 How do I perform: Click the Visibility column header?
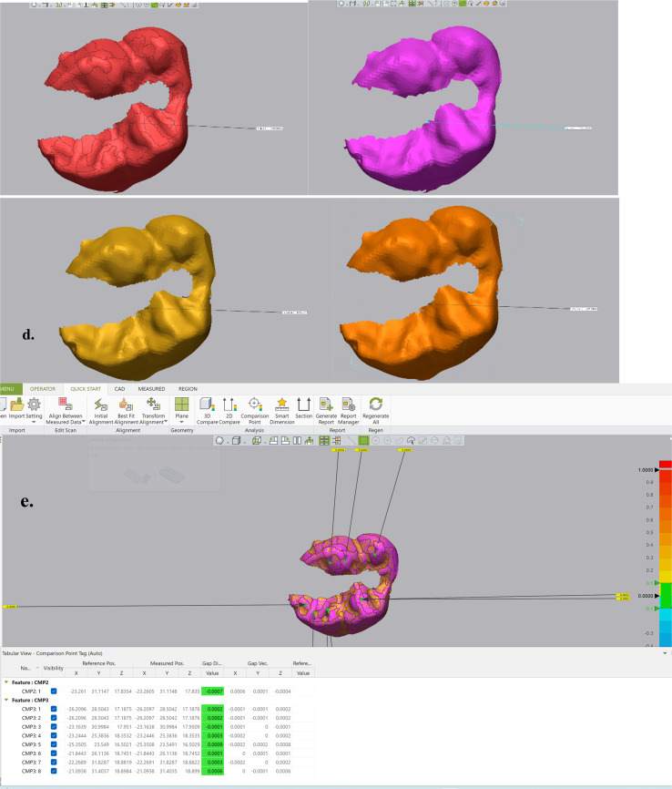tap(54, 668)
